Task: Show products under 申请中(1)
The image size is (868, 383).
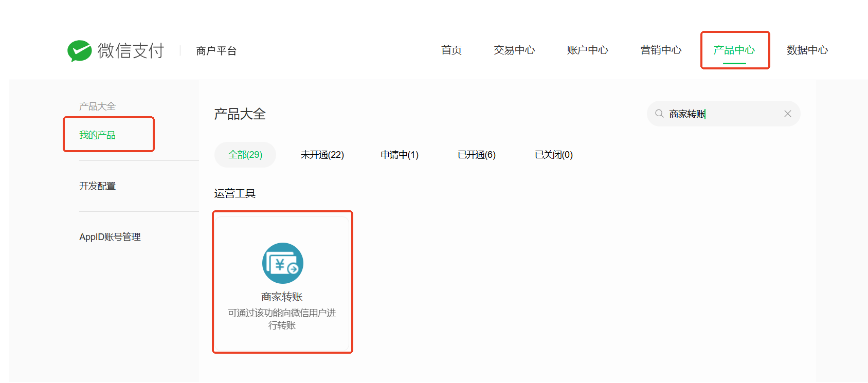Action: tap(400, 155)
